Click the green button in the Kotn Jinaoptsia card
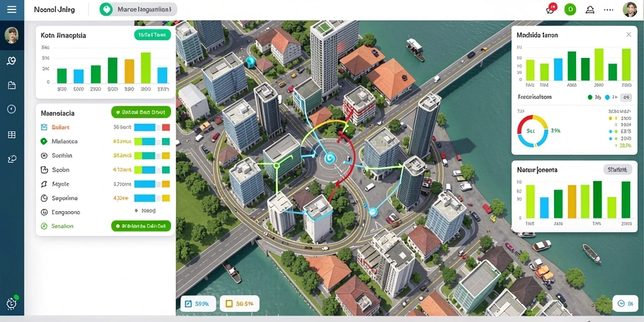This screenshot has width=644, height=322. click(152, 35)
